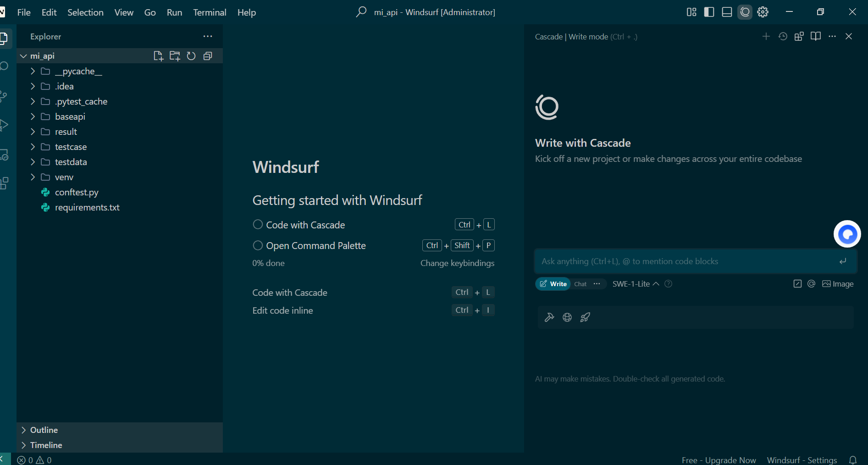Mark Open Command Palette step done
The width and height of the screenshot is (868, 465).
coord(258,245)
